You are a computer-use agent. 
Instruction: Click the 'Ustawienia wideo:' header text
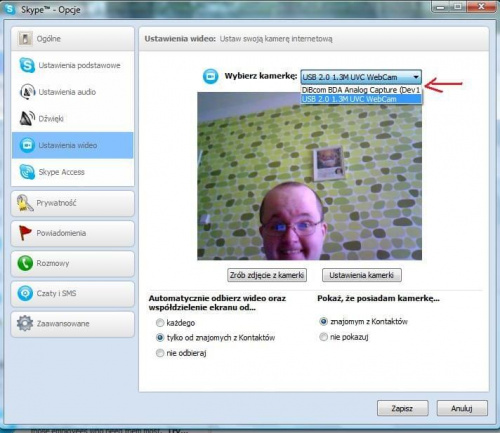pyautogui.click(x=180, y=39)
